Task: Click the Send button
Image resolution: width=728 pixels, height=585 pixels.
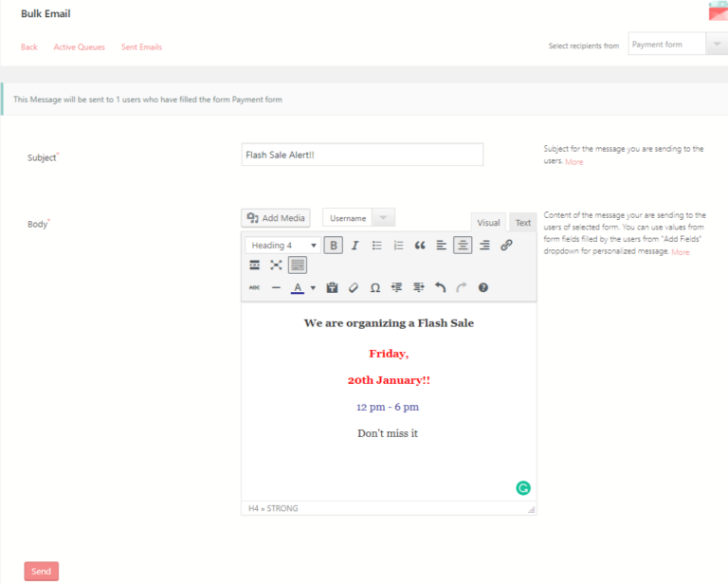Action: pos(42,571)
